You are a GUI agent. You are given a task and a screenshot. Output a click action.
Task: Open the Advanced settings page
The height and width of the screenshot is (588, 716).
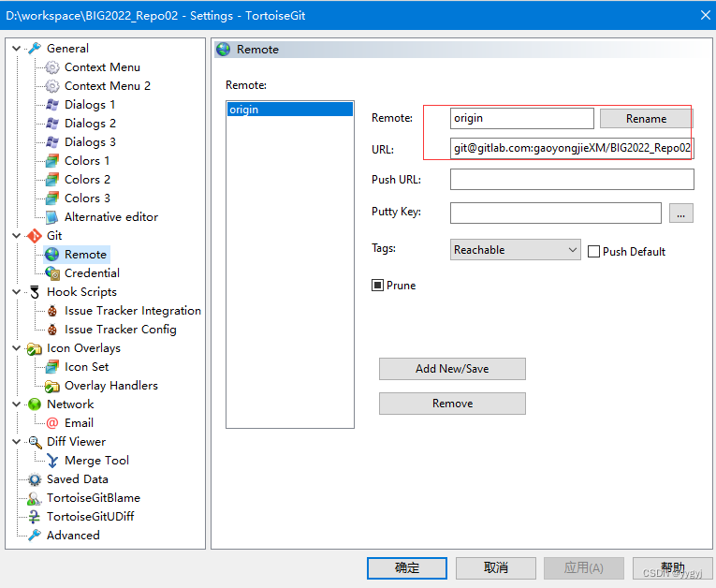pos(73,536)
